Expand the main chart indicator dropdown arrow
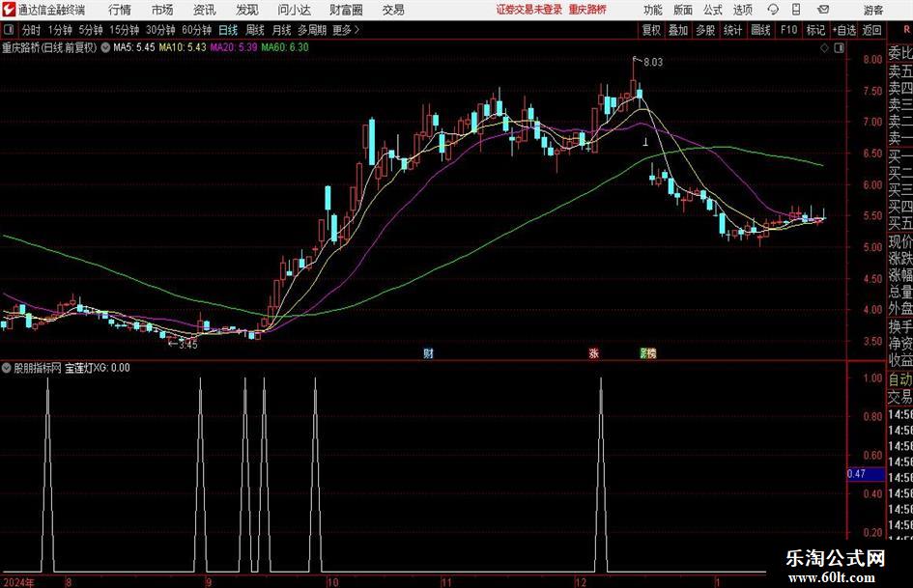The image size is (913, 588). click(105, 47)
